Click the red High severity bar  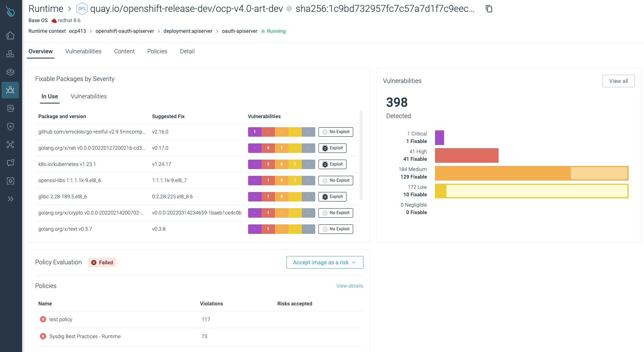click(x=467, y=155)
